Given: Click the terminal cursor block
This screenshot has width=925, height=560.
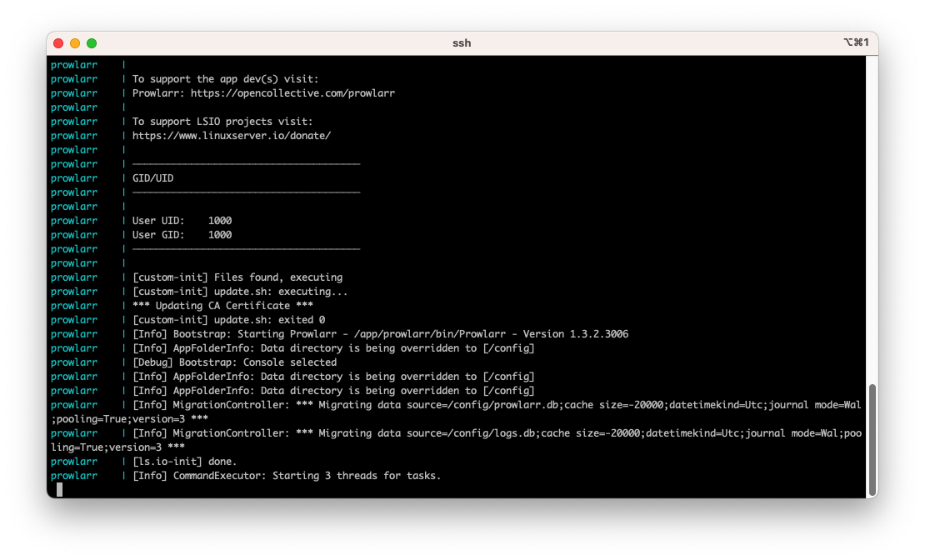Looking at the screenshot, I should click(59, 489).
